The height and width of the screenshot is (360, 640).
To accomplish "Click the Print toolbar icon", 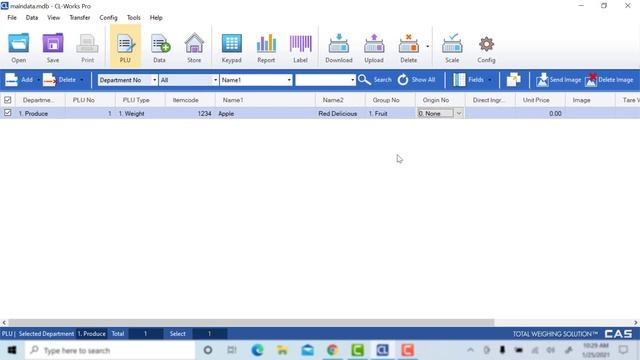I will [x=87, y=47].
